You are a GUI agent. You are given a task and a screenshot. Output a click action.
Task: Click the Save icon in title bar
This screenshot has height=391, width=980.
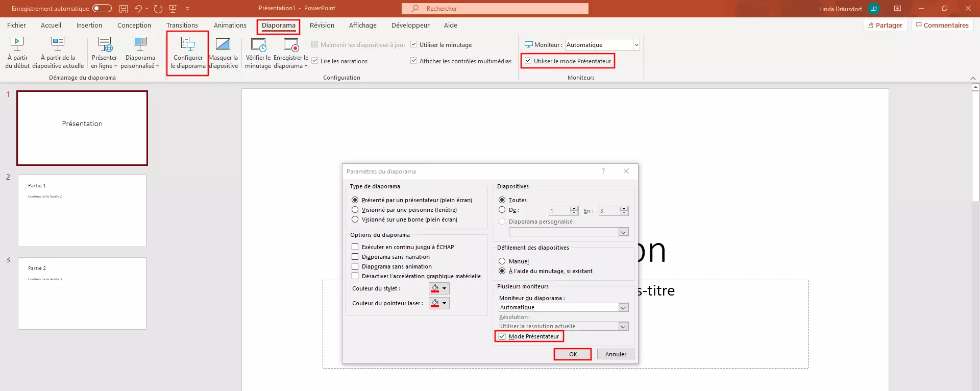click(124, 9)
